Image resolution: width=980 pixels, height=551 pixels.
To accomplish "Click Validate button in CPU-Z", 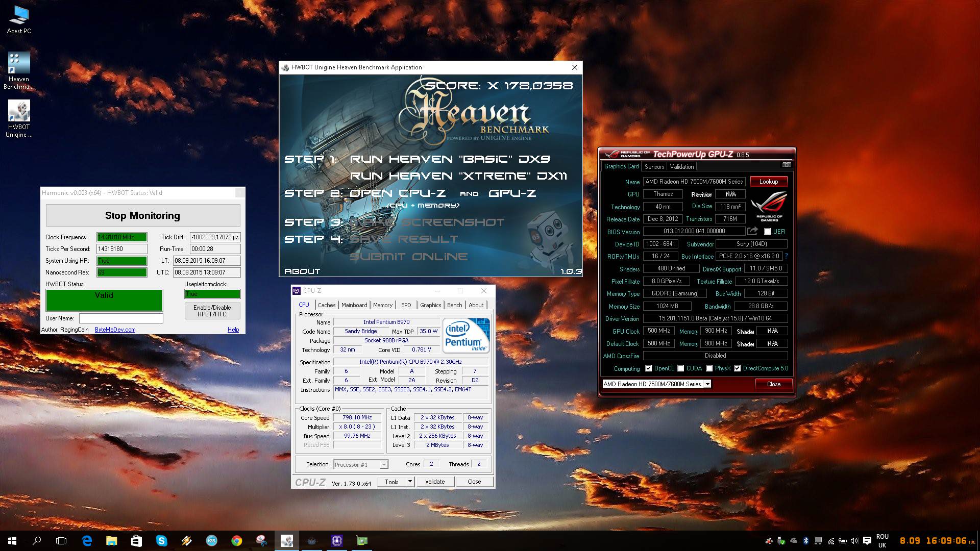I will coord(435,482).
